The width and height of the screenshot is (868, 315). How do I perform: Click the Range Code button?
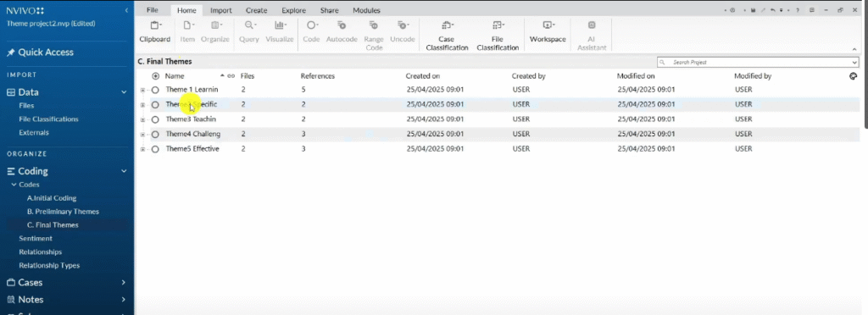[374, 36]
